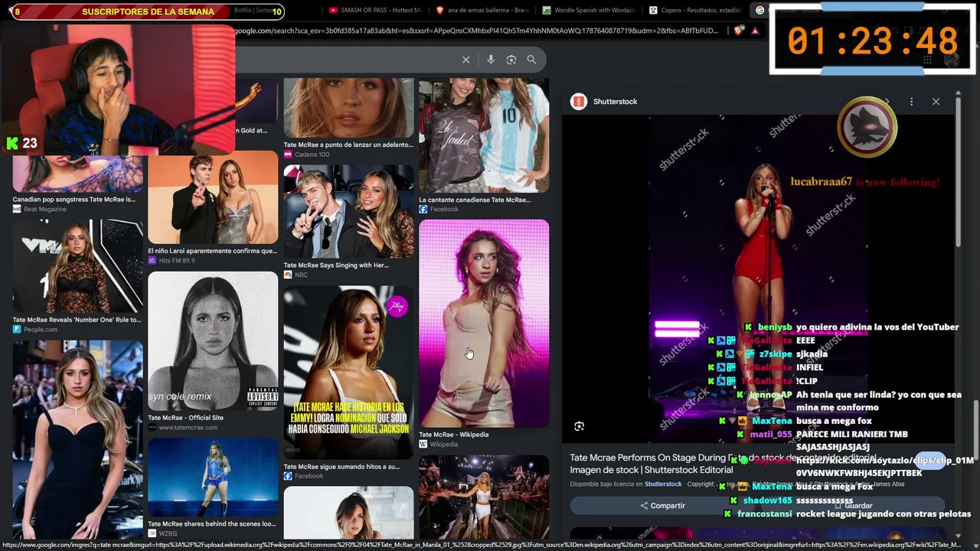Image resolution: width=980 pixels, height=551 pixels.
Task: Search the previewed image with the Lens icon
Action: 580,426
